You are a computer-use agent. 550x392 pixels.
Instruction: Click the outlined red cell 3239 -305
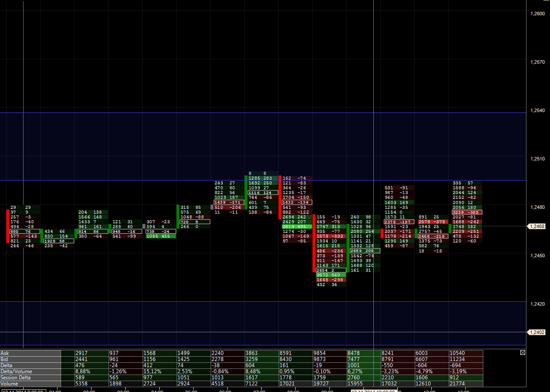[x=467, y=212]
